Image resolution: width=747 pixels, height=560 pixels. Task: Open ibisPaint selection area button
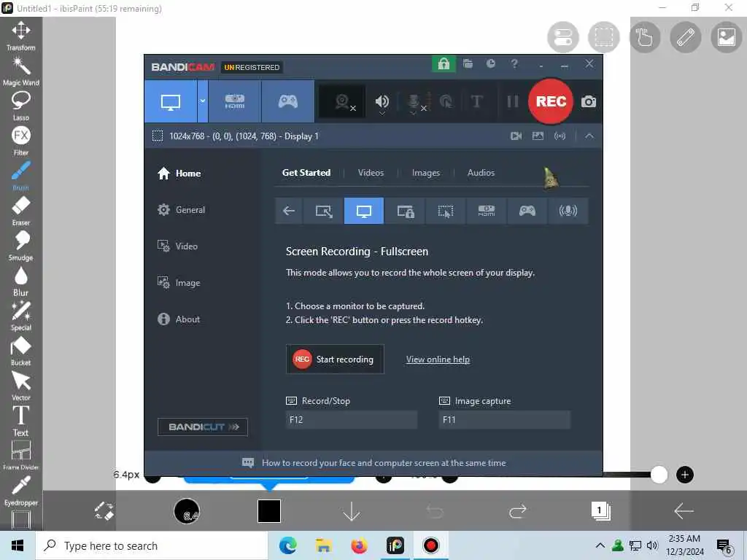tap(603, 37)
